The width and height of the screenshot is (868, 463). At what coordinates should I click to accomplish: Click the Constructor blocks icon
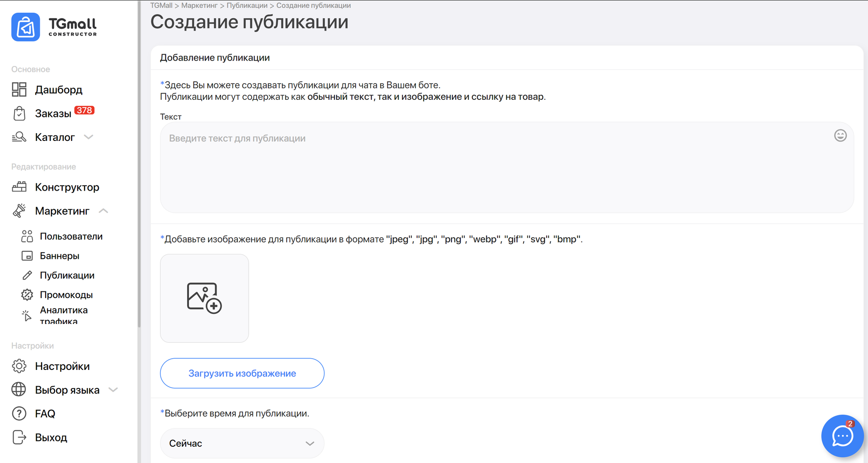(19, 187)
